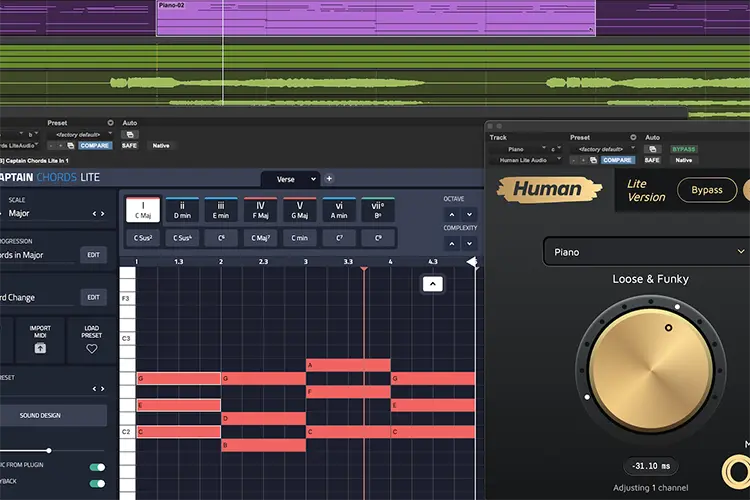The image size is (750, 500).
Task: Click EDIT next to chords progression
Action: 93,255
